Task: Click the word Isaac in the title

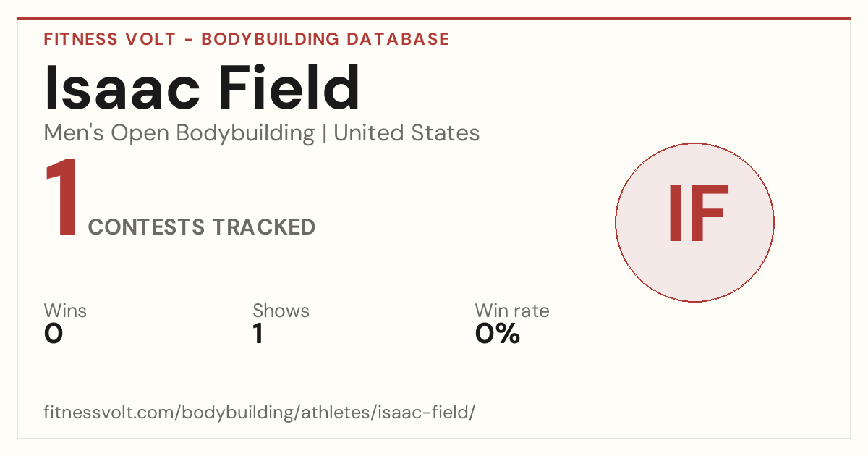Action: [122, 88]
